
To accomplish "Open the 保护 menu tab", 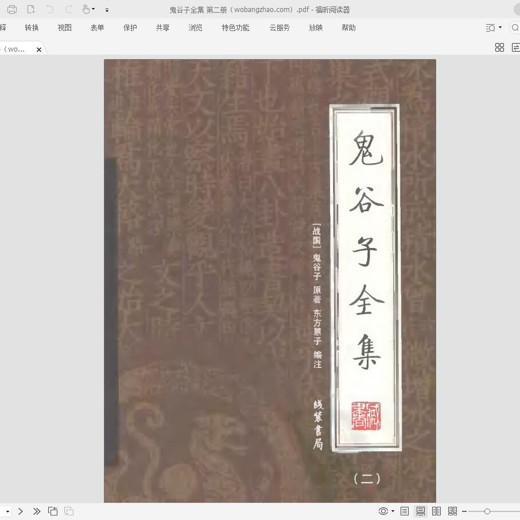I will pos(130,28).
